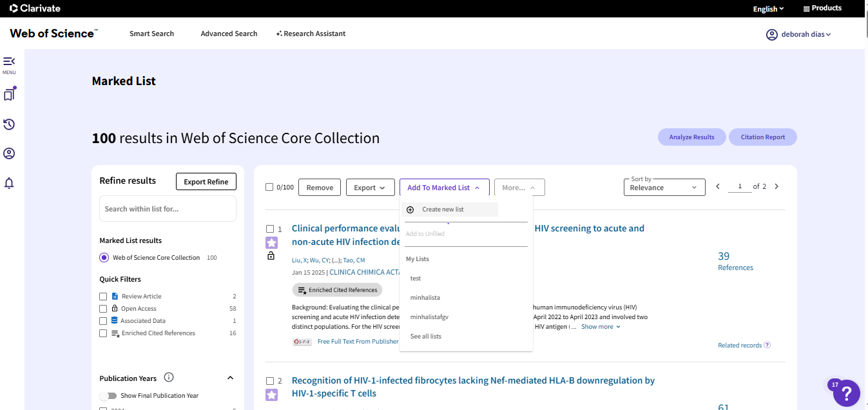Open the marked list bookmark icon
868x410 pixels.
click(9, 95)
